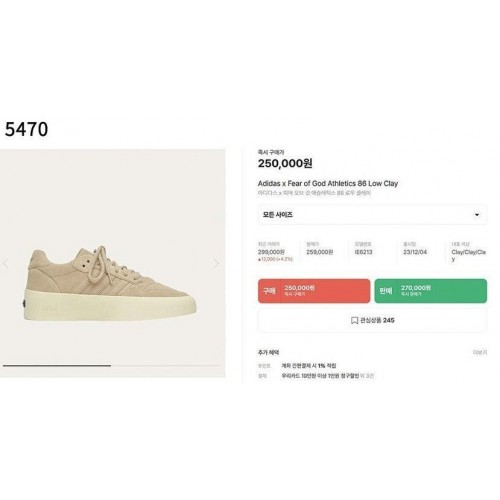Click the red 구매 250,000원 buy button
Viewport: 500px width, 500px height.
pos(314,291)
